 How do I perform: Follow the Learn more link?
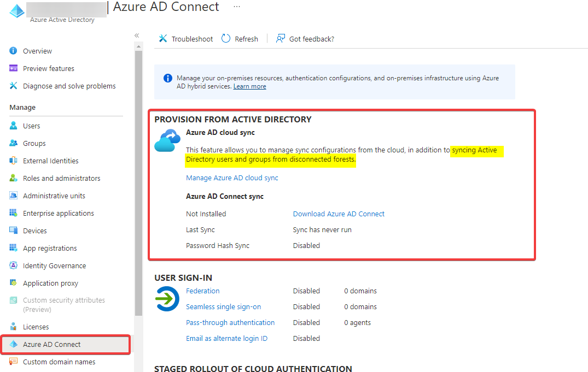[250, 86]
